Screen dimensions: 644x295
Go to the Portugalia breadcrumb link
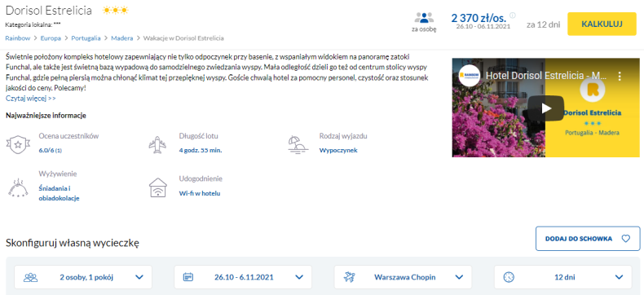[x=86, y=38]
